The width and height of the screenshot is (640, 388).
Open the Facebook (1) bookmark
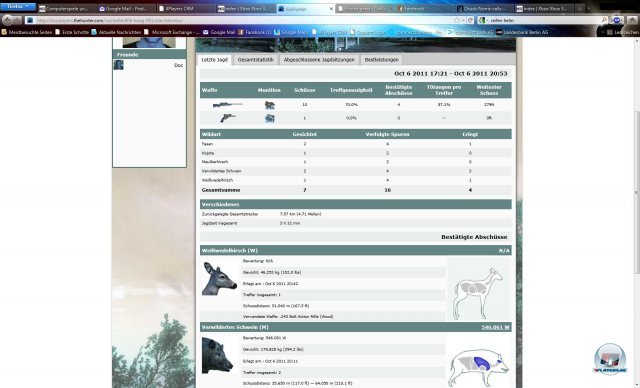(255, 32)
